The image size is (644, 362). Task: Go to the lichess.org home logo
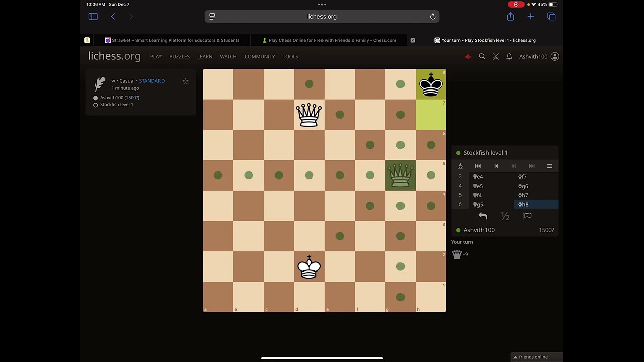114,56
